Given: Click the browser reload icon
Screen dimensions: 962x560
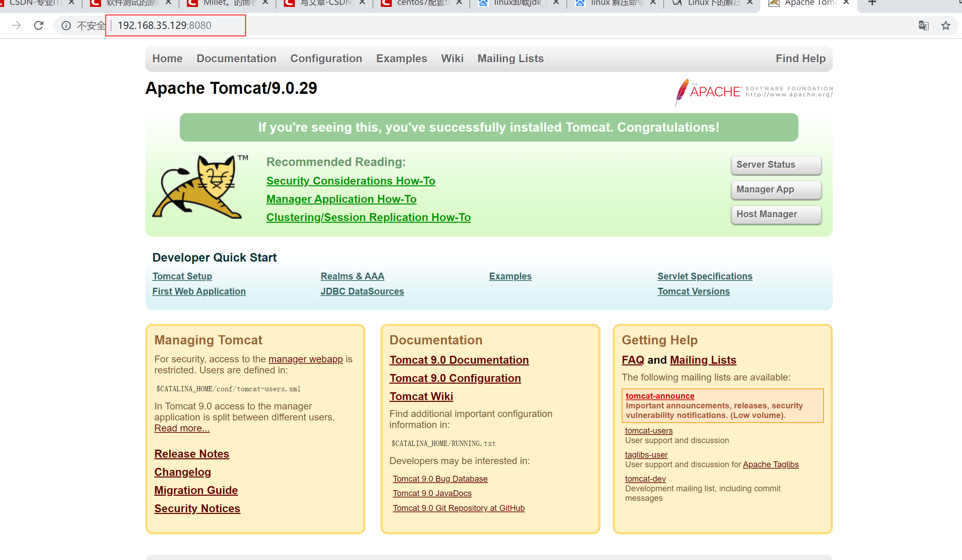Looking at the screenshot, I should pos(38,25).
